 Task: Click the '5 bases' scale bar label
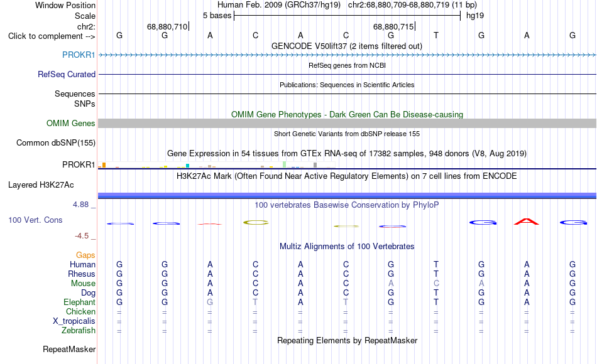point(217,16)
